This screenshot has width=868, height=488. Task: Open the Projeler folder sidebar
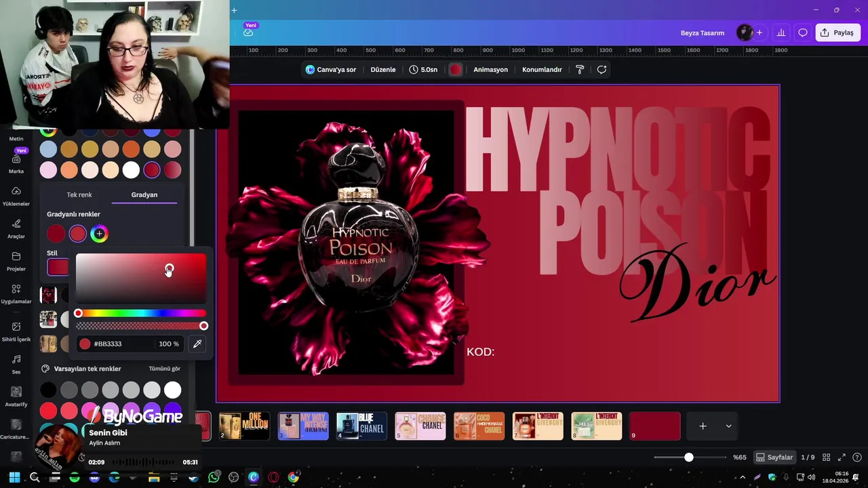(16, 261)
